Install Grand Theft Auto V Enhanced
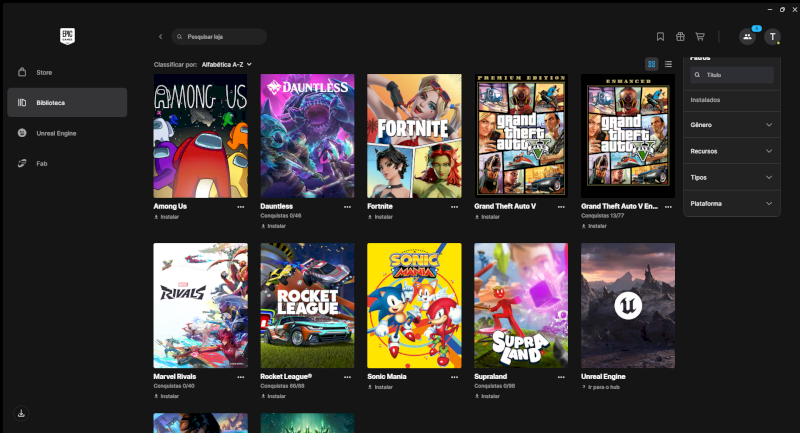Image resolution: width=800 pixels, height=433 pixels. [x=594, y=226]
